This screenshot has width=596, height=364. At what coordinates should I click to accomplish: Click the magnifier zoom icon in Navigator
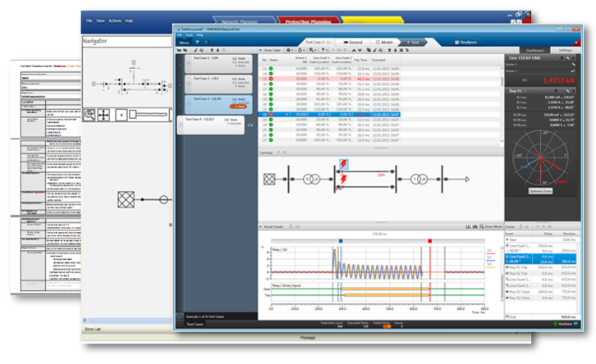pyautogui.click(x=89, y=116)
